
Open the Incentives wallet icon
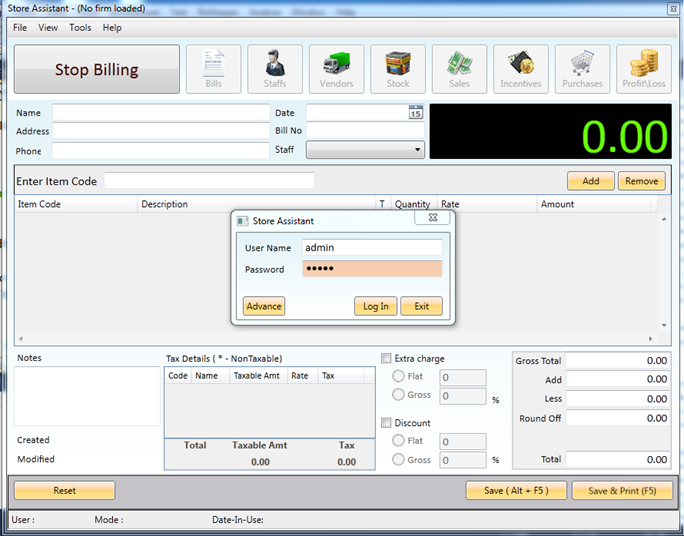[x=521, y=69]
